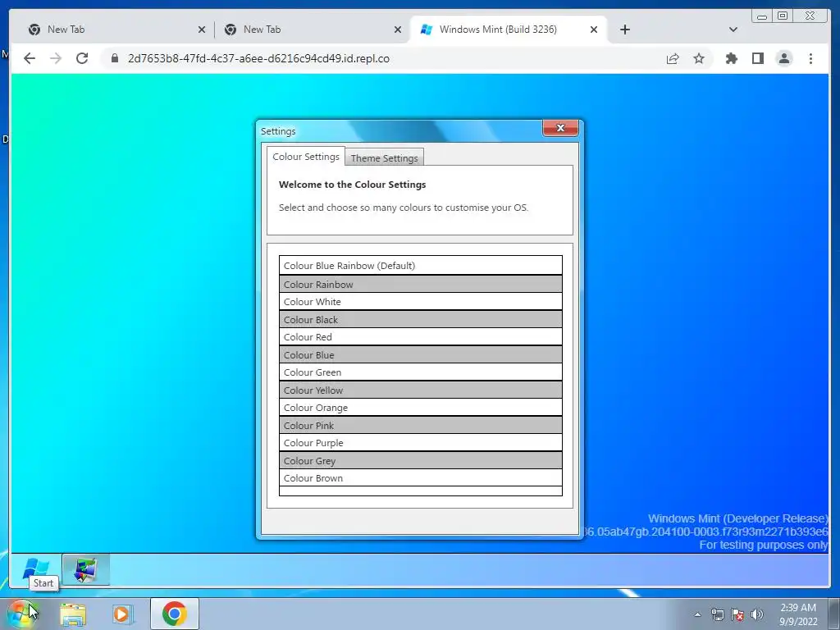This screenshot has width=840, height=630.
Task: Open the Chrome extensions puzzle icon
Action: [x=731, y=58]
